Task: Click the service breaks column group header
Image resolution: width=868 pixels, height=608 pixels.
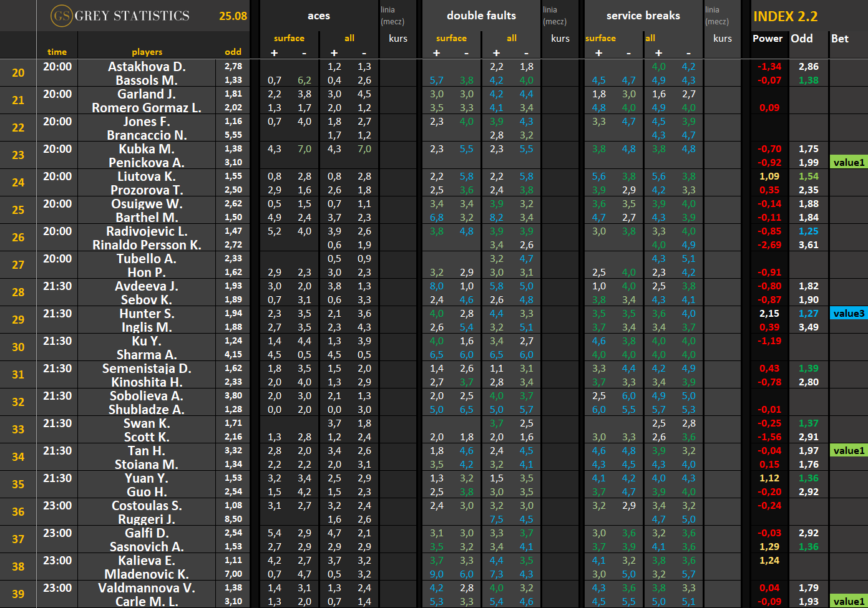Action: point(643,16)
